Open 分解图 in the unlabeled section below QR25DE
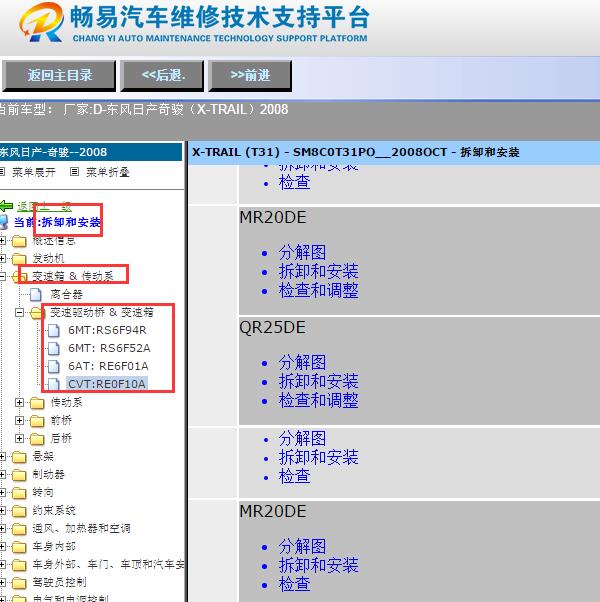This screenshot has height=602, width=600. click(302, 438)
